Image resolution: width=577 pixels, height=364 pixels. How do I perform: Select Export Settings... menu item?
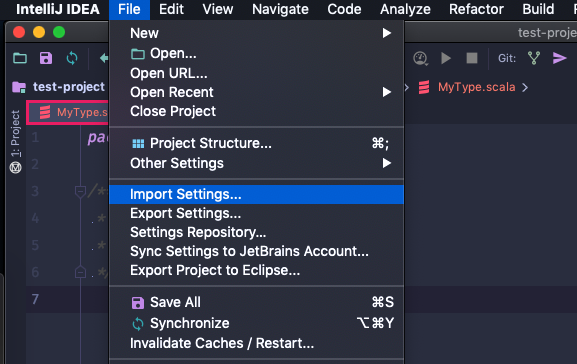[256, 213]
